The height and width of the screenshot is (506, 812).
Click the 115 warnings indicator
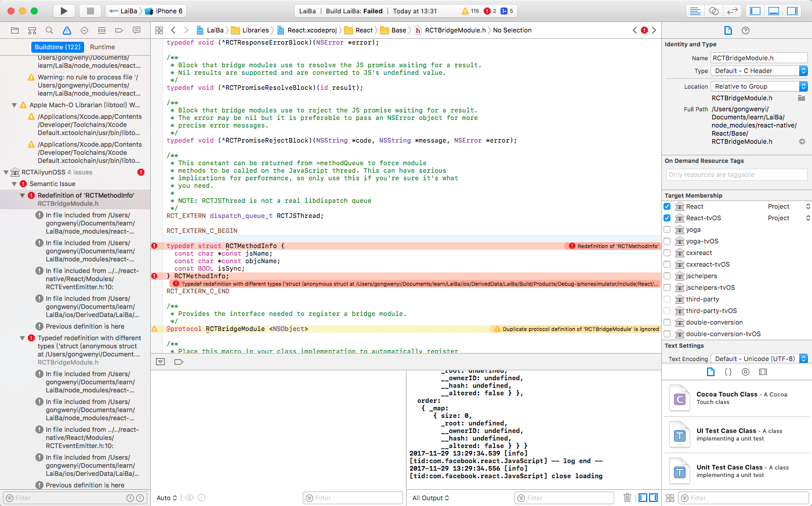(x=470, y=11)
